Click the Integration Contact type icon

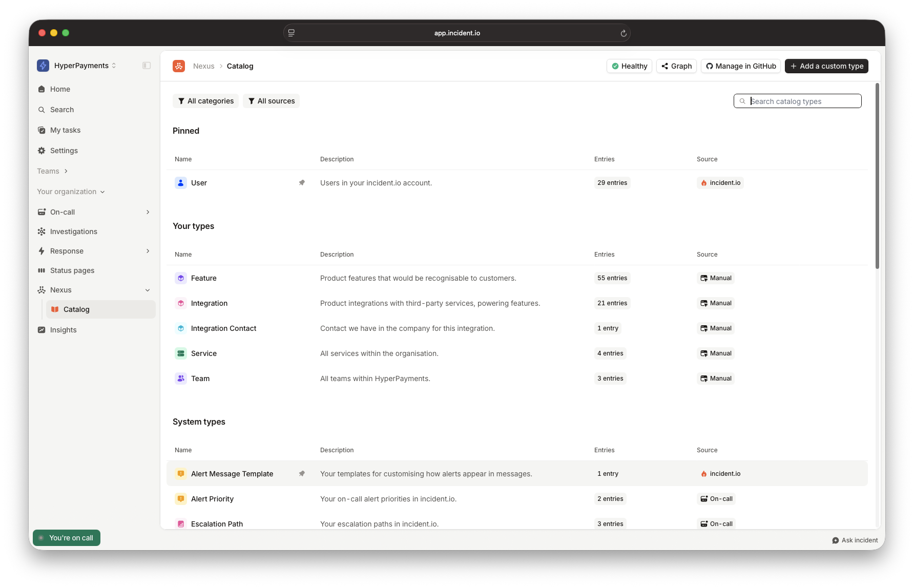(x=181, y=328)
